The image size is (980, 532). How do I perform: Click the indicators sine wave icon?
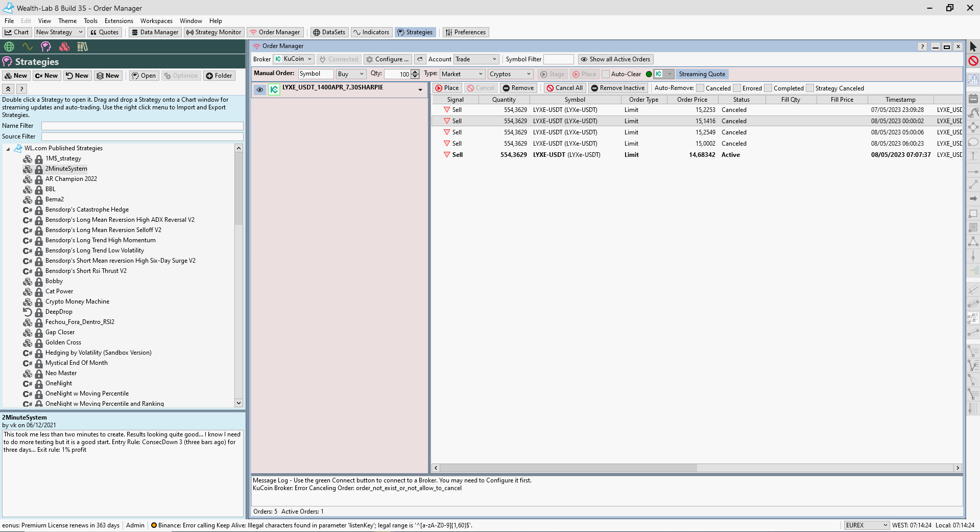point(28,47)
